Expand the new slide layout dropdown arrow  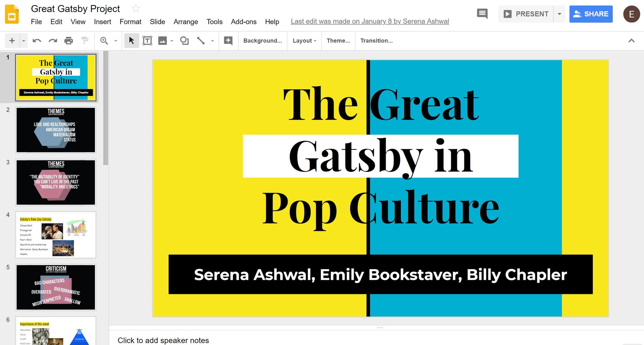pyautogui.click(x=24, y=41)
